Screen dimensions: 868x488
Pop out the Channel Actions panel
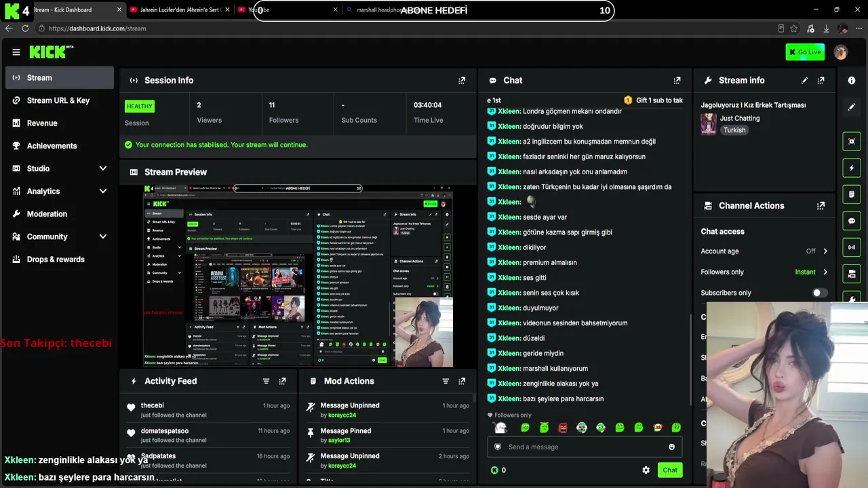pyautogui.click(x=821, y=205)
